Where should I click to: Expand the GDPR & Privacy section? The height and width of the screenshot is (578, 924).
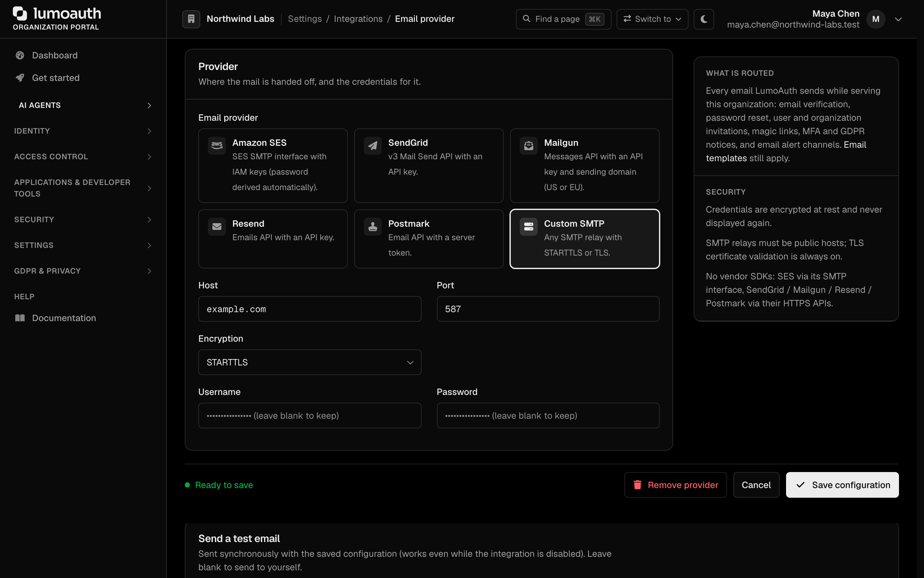click(83, 271)
